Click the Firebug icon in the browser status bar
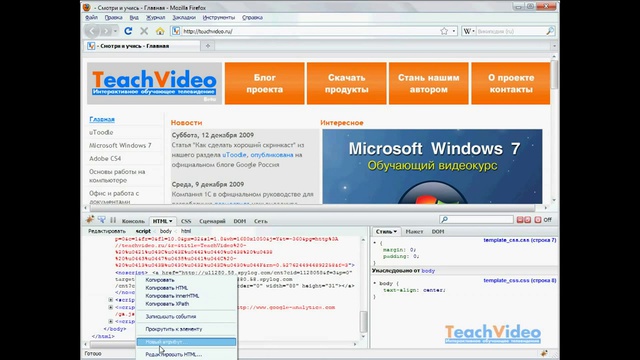640x360 pixels. coord(544,353)
